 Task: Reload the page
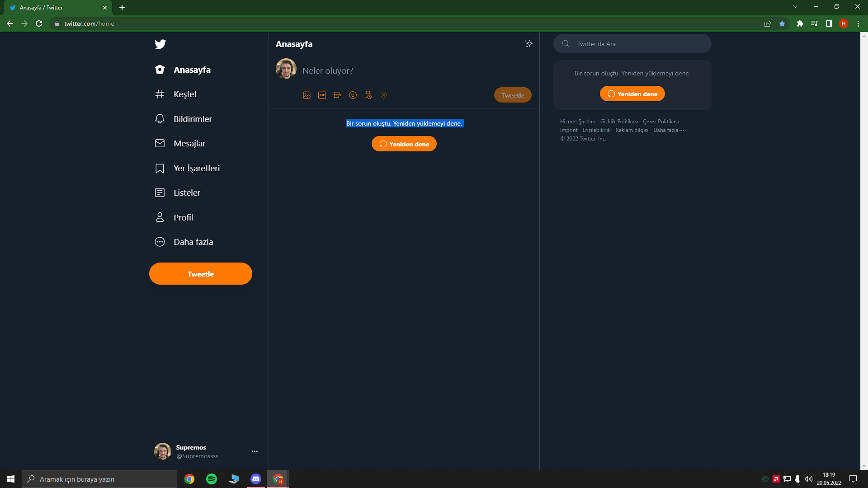click(x=39, y=23)
